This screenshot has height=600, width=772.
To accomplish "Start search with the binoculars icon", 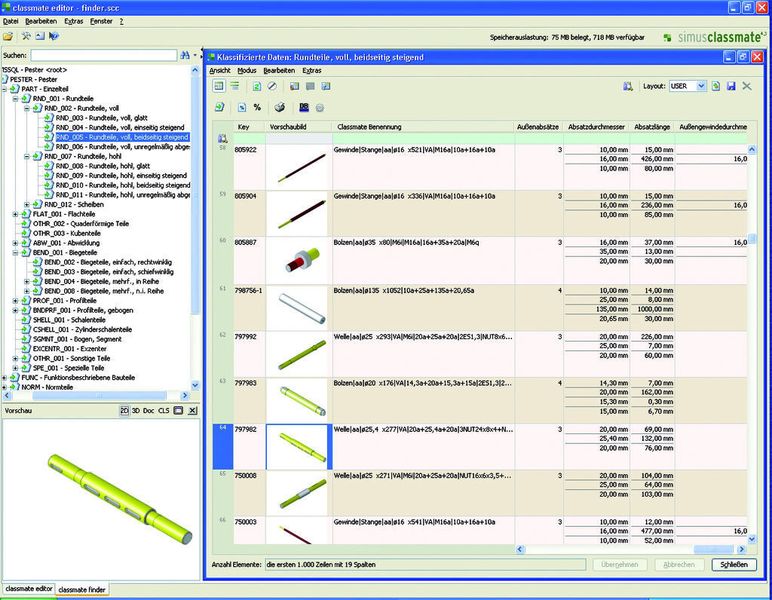I will pos(185,55).
